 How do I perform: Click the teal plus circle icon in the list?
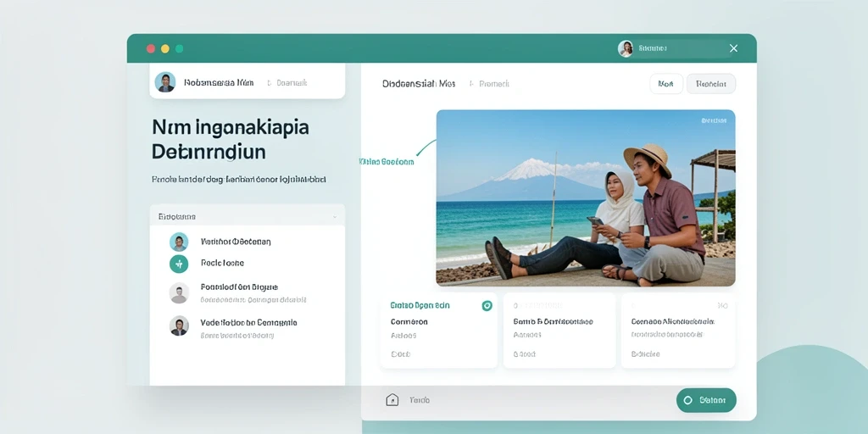179,264
